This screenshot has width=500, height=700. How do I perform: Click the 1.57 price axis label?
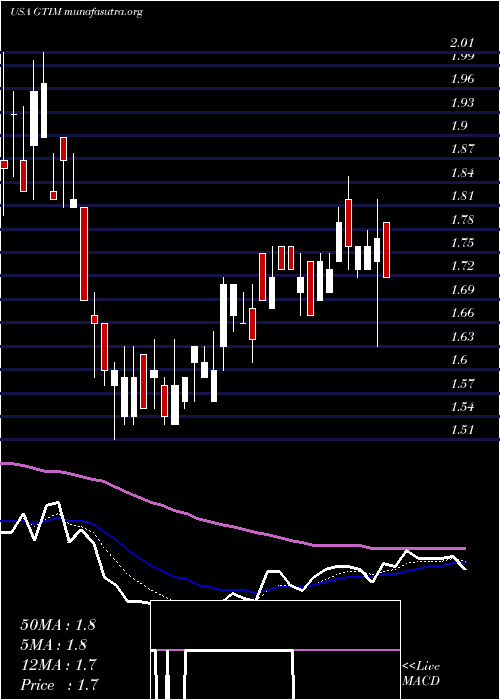461,383
